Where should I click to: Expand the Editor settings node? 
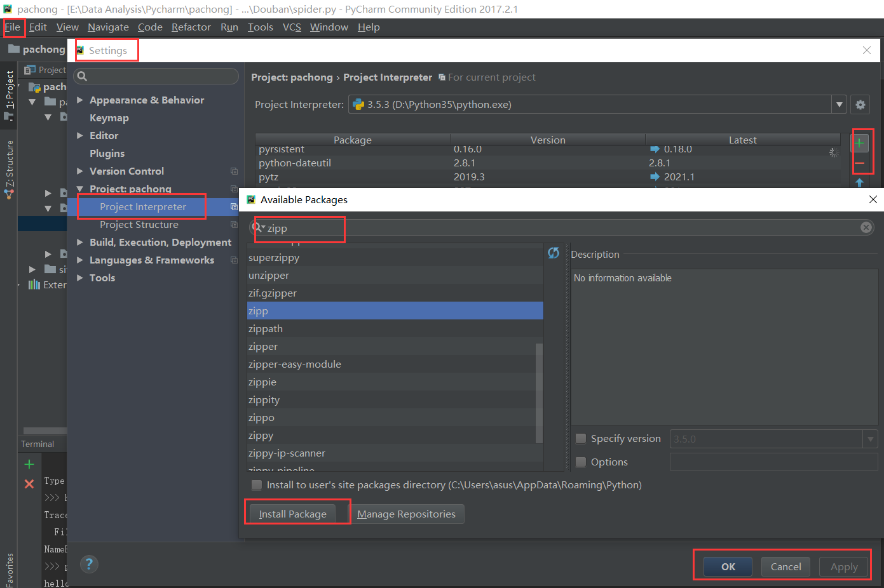(80, 136)
